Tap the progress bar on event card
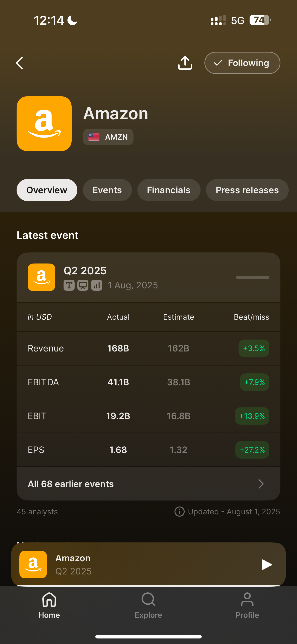 point(253,277)
